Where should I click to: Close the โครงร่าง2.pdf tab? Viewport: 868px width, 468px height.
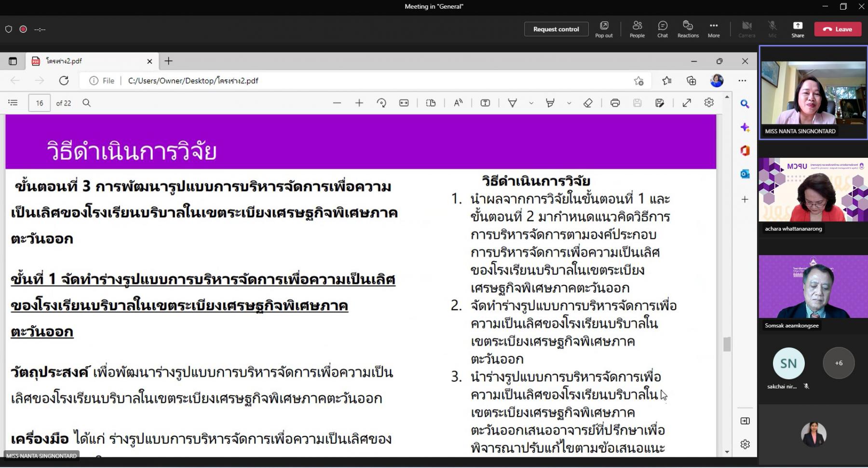pyautogui.click(x=149, y=61)
